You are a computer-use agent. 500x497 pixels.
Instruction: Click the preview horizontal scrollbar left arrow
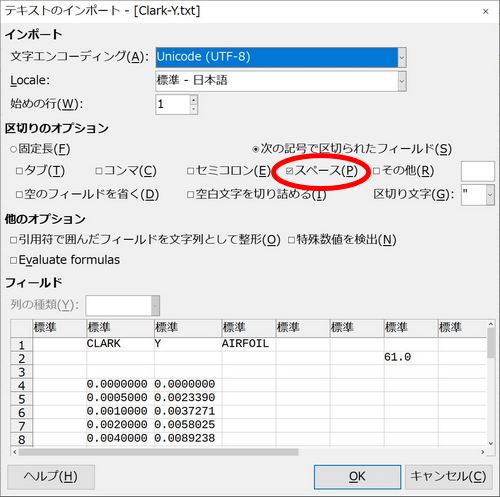pyautogui.click(x=14, y=452)
